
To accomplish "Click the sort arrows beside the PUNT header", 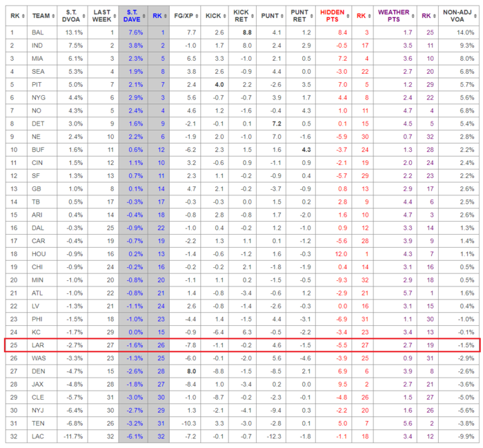I will [x=282, y=16].
